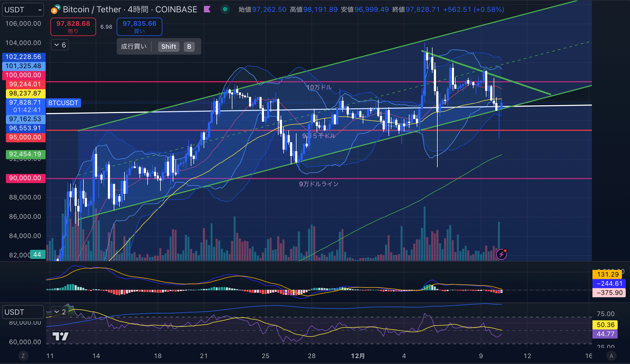Select the green 92,454.19 price label
Viewport: 630px width, 364px height.
tap(25, 154)
